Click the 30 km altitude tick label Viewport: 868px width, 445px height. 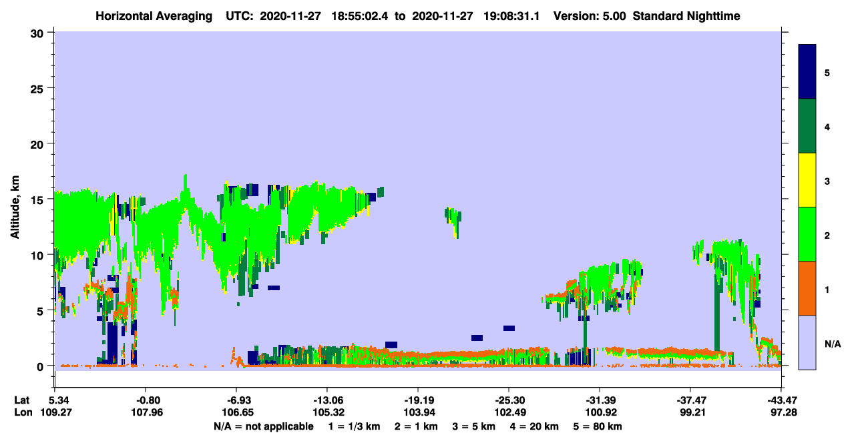(39, 33)
